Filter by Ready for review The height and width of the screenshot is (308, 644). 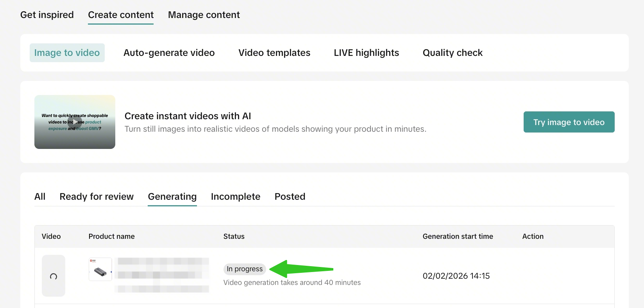click(x=97, y=197)
